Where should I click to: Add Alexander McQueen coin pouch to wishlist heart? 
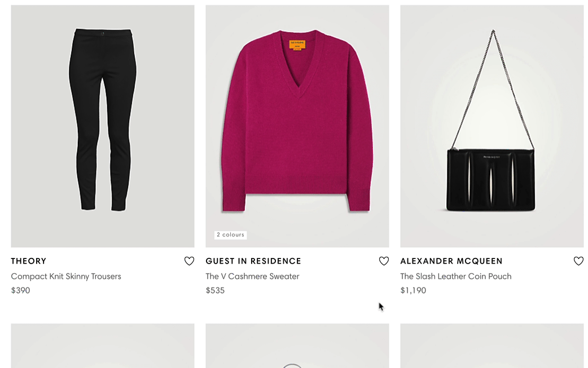(x=578, y=261)
